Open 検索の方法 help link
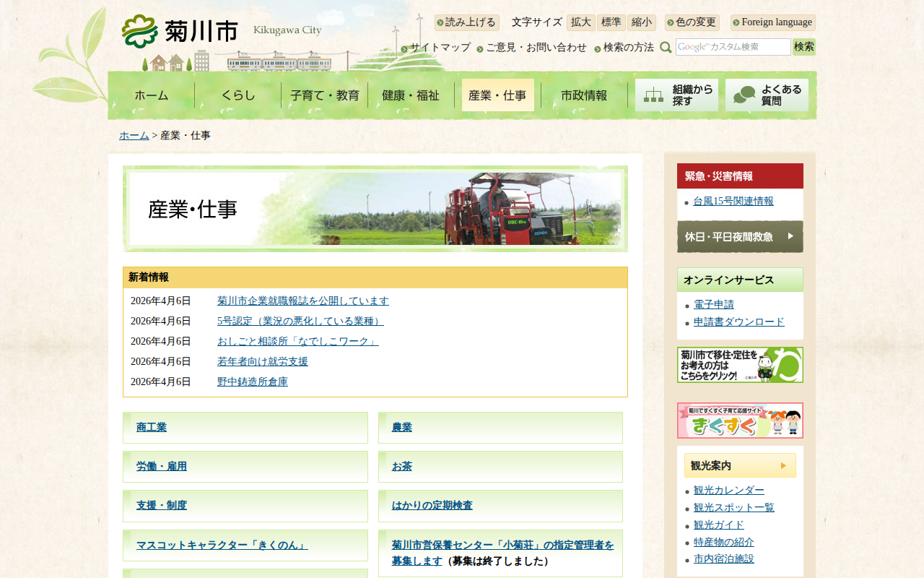Image resolution: width=924 pixels, height=578 pixels. pos(629,48)
